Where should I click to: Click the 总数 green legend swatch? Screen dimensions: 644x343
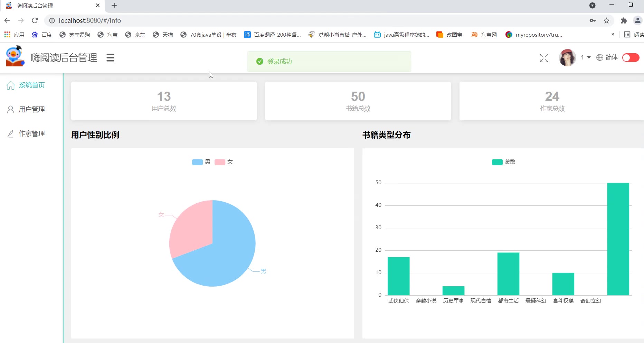tap(497, 162)
